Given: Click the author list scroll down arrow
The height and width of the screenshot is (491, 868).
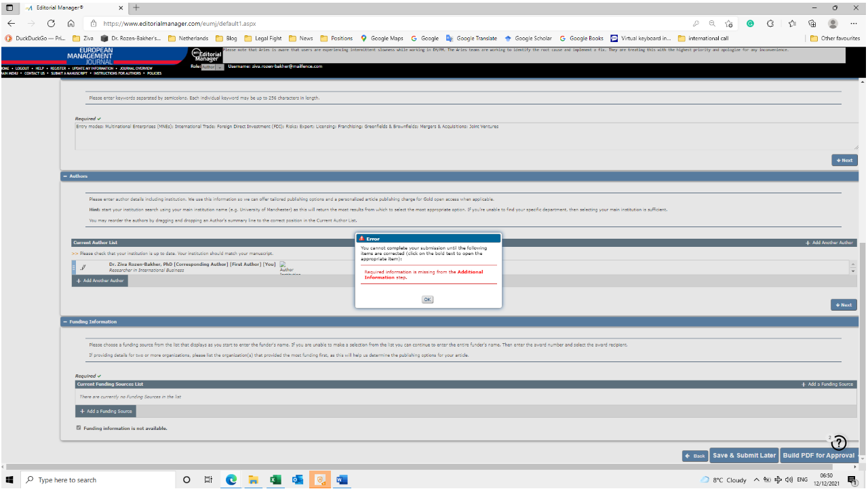Looking at the screenshot, I should point(853,271).
